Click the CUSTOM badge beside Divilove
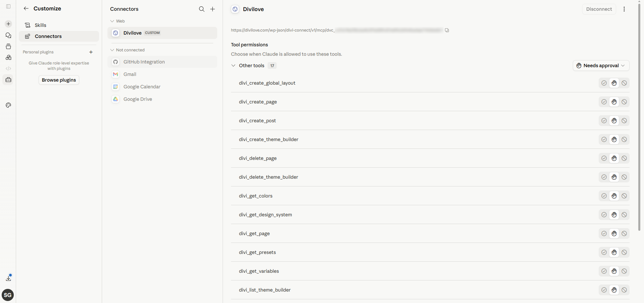The width and height of the screenshot is (644, 303). (x=152, y=33)
